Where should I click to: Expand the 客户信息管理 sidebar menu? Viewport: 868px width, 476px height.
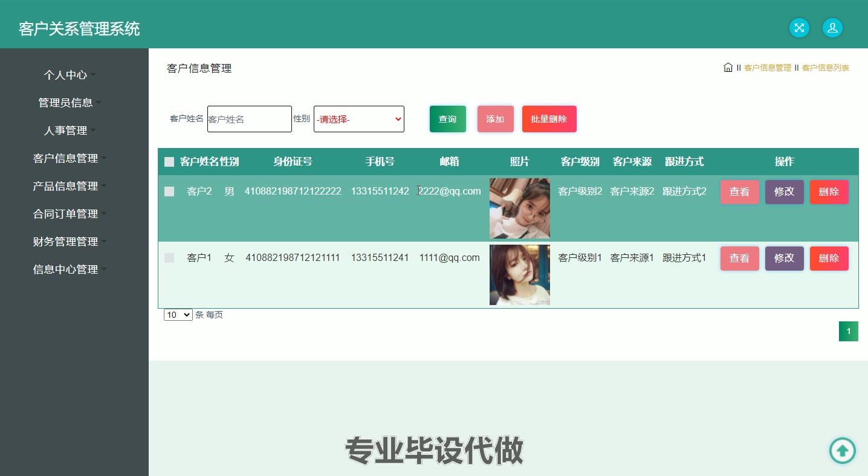[x=69, y=158]
